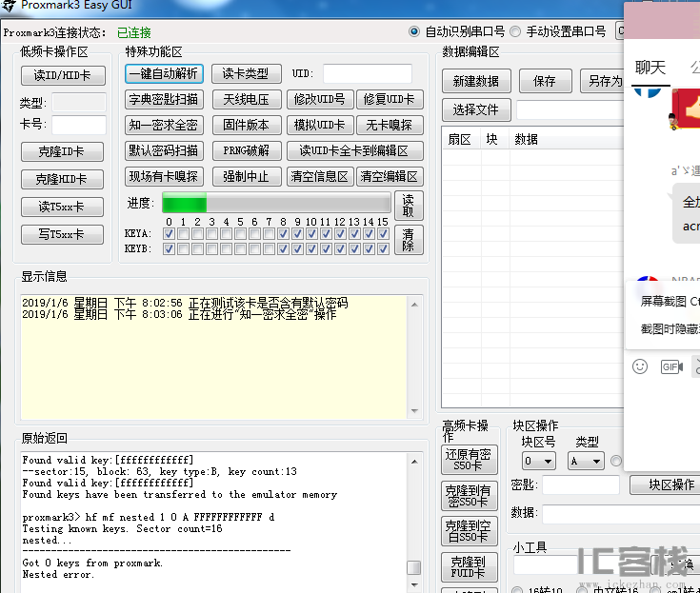
Task: Click 模拟UID卡 button
Action: (x=320, y=125)
